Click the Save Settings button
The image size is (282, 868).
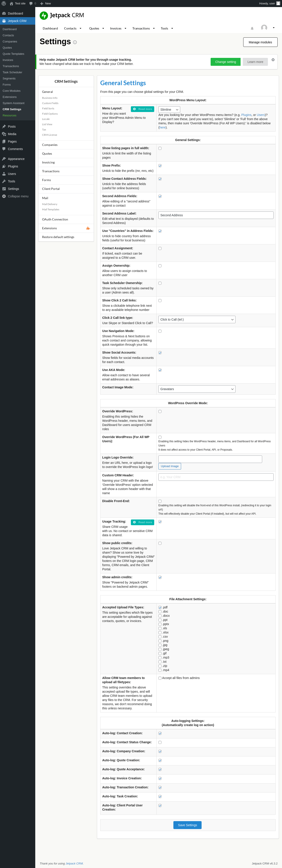pyautogui.click(x=187, y=825)
